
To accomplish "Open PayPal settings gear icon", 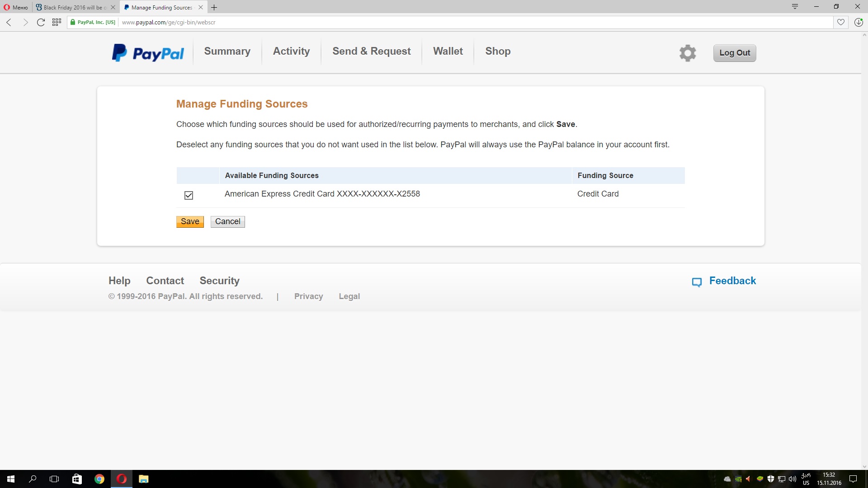I will point(687,53).
